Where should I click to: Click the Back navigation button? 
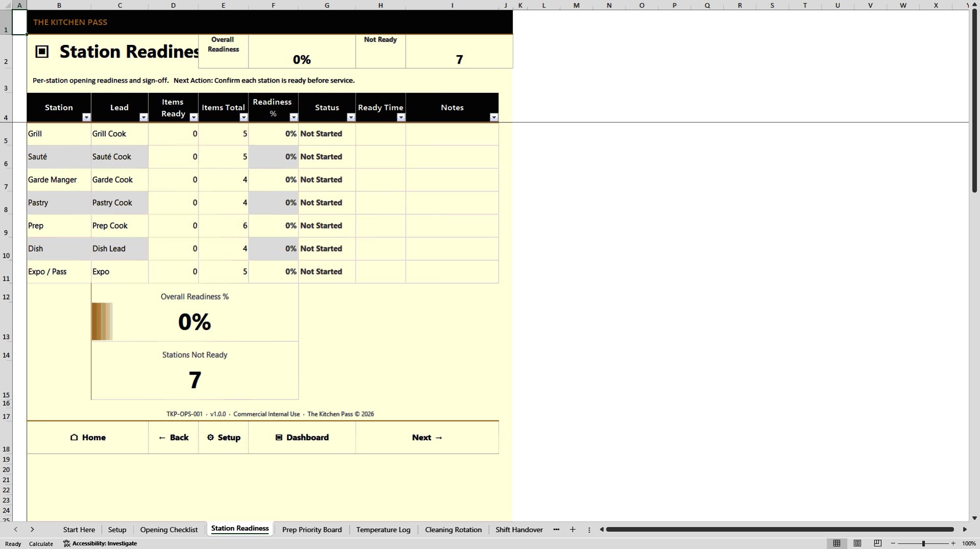[174, 437]
